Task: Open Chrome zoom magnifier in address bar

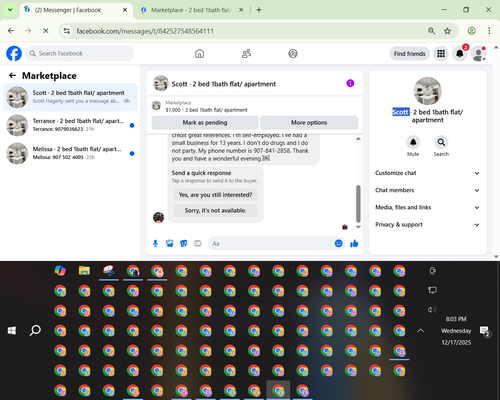Action: point(431,31)
